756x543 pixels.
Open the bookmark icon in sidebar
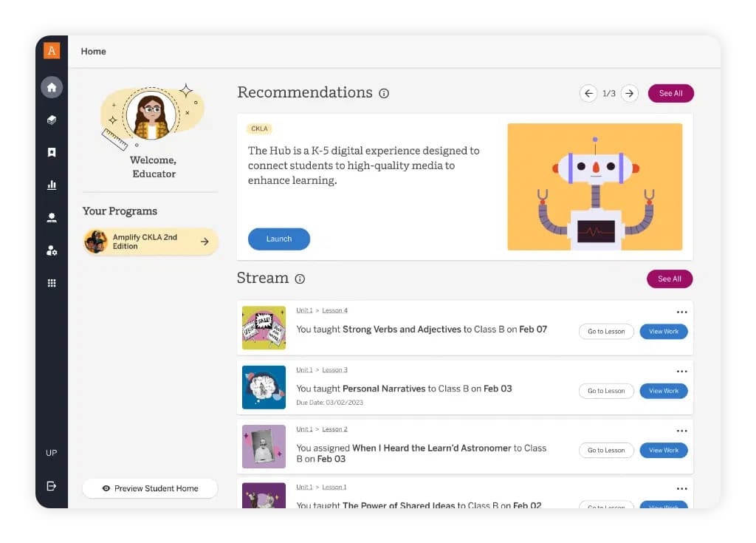pos(52,152)
